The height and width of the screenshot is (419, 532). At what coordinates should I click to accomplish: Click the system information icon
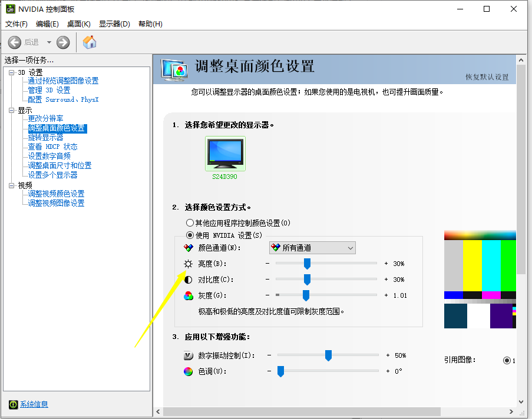[13, 404]
